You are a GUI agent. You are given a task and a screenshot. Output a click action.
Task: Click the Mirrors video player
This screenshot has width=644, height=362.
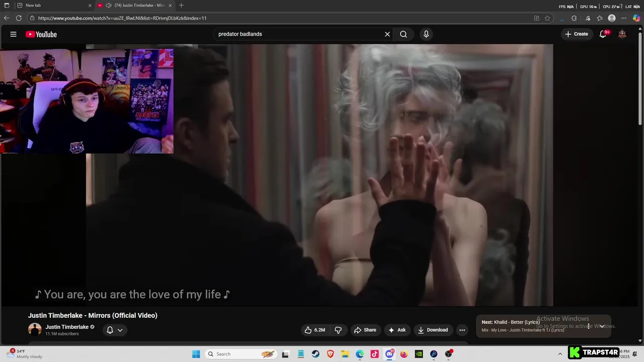[319, 175]
